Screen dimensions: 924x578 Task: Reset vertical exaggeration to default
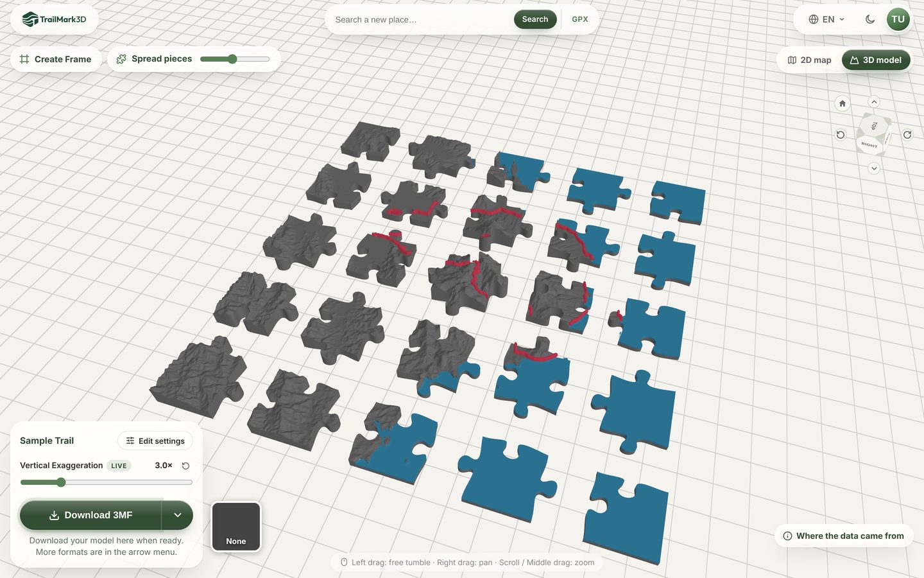185,466
